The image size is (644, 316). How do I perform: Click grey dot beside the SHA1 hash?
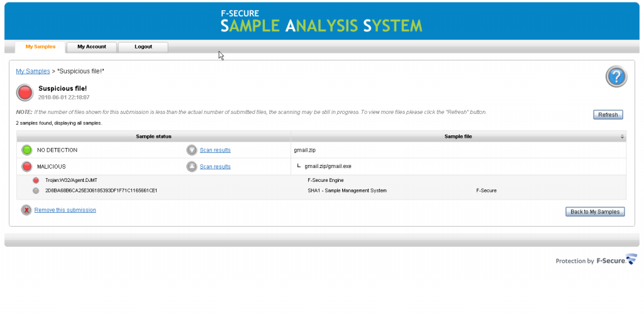click(36, 191)
